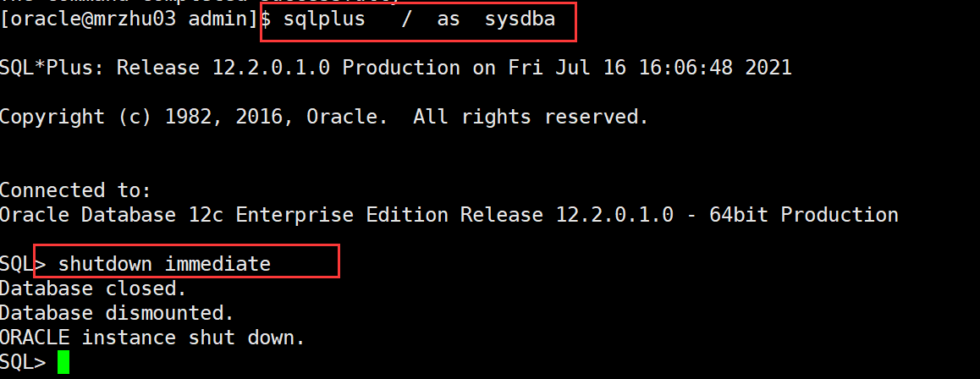Click 'ORACLE instance shut down.' line
The width and height of the screenshot is (980, 379).
click(151, 338)
